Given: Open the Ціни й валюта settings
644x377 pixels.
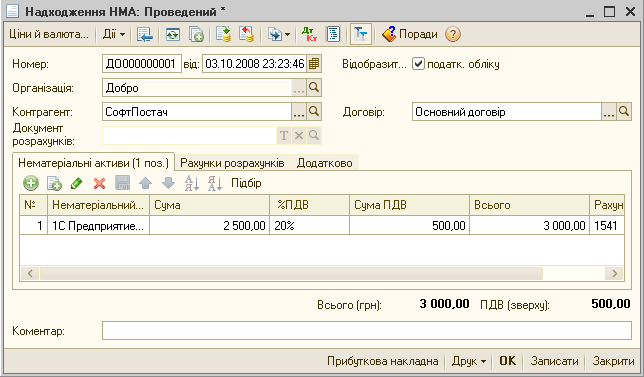Looking at the screenshot, I should [48, 34].
